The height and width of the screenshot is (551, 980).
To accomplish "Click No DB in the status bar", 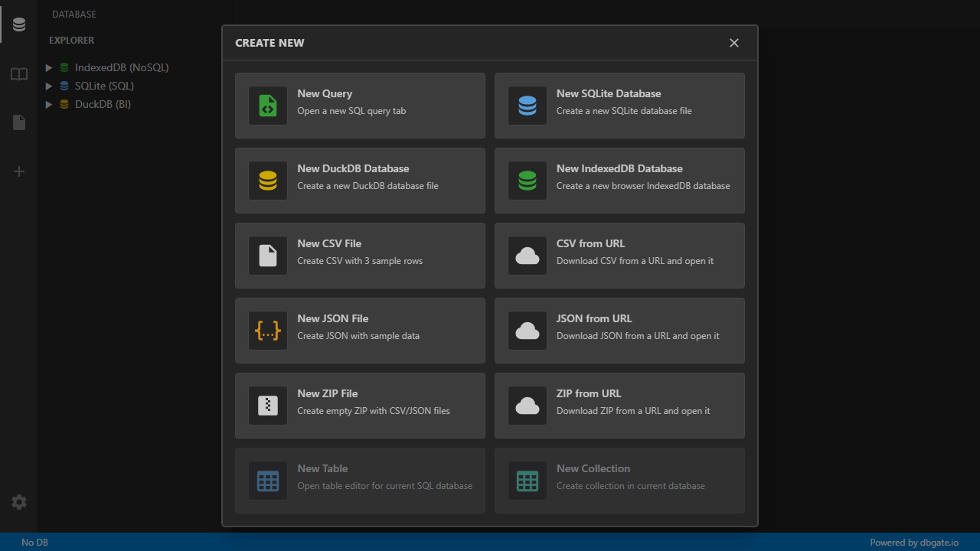I will [x=35, y=542].
